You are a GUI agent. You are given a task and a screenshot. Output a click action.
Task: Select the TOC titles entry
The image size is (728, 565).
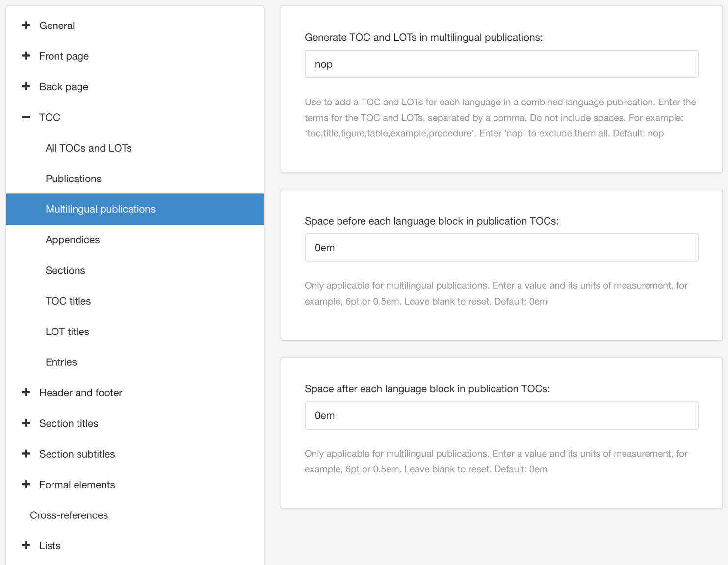tap(68, 301)
